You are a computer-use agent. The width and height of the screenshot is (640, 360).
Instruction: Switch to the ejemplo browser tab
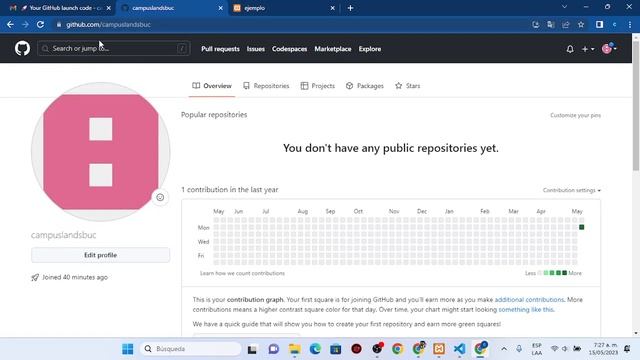(x=282, y=8)
